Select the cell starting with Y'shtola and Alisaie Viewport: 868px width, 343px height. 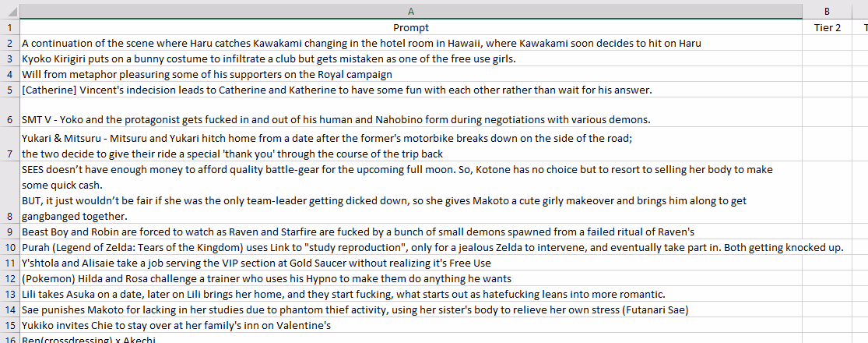411,263
